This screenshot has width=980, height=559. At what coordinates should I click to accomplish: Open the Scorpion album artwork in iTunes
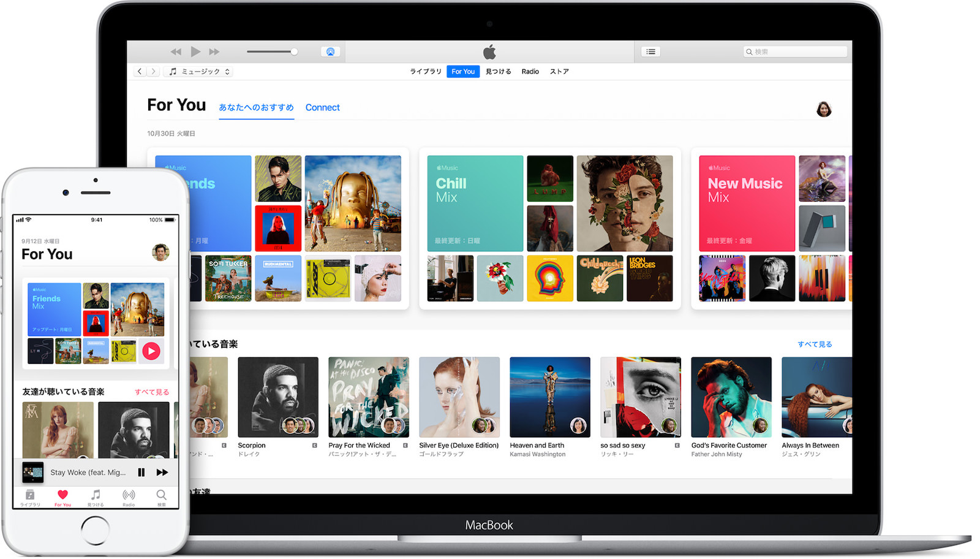coord(278,397)
